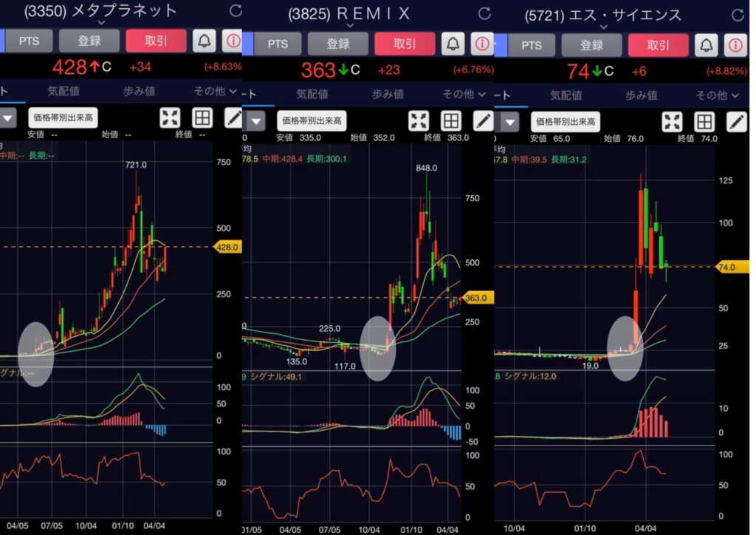This screenshot has width=756, height=535.
Task: Select the drawing pencil tool in エス・サイエンス panel
Action: pos(737,122)
